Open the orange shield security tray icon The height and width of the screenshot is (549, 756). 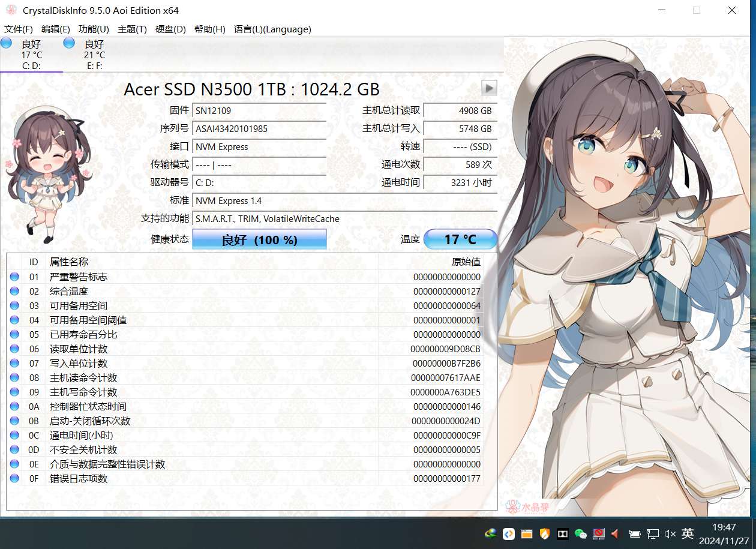pyautogui.click(x=544, y=533)
